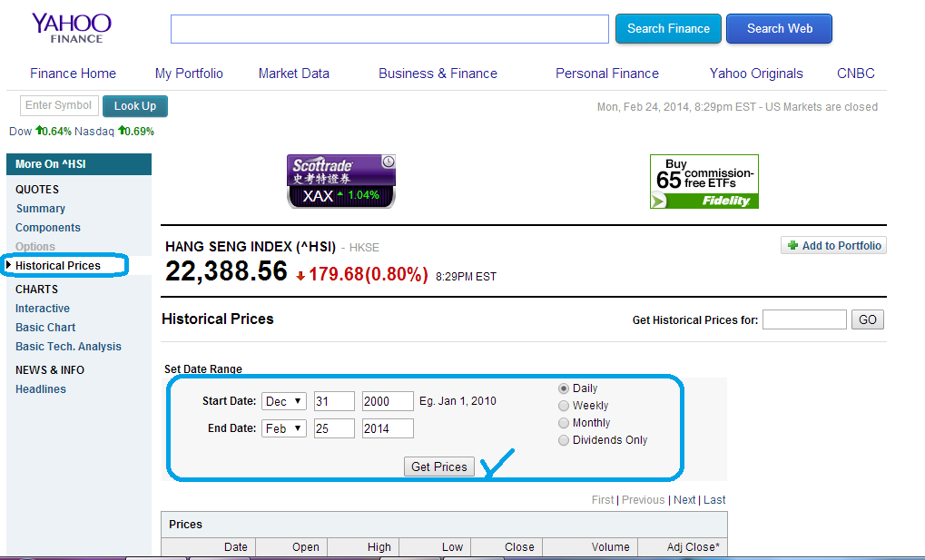Screen dimensions: 925x560
Task: Open the Summary link in the sidebar
Action: click(41, 209)
